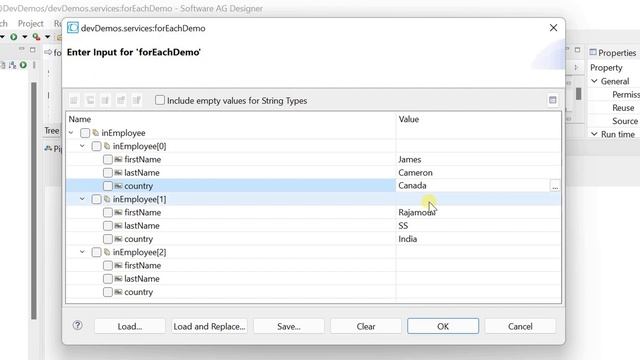The width and height of the screenshot is (640, 360).
Task: Click green run icon in left panel toolbar
Action: [23, 65]
